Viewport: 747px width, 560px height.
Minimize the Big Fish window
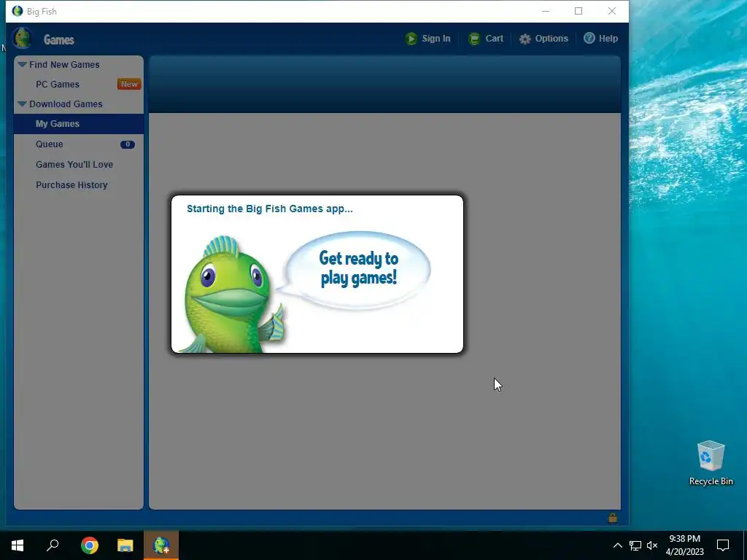click(546, 11)
